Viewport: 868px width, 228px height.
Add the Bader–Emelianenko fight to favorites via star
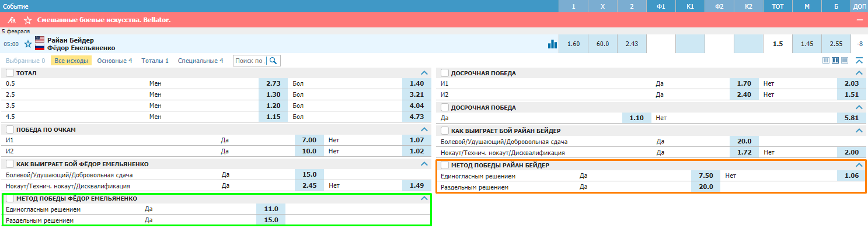pyautogui.click(x=27, y=44)
